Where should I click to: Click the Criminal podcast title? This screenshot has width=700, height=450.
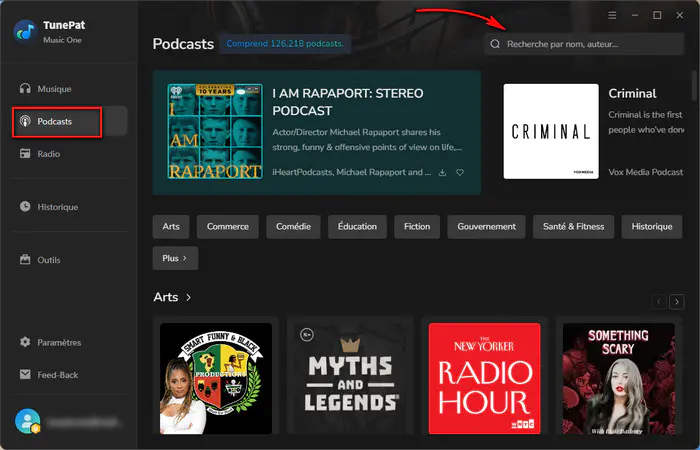point(632,94)
